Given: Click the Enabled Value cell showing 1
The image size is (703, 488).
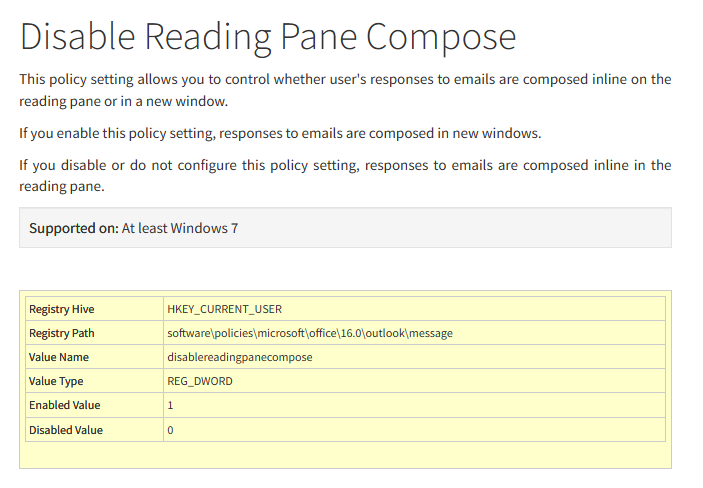Looking at the screenshot, I should tap(414, 405).
